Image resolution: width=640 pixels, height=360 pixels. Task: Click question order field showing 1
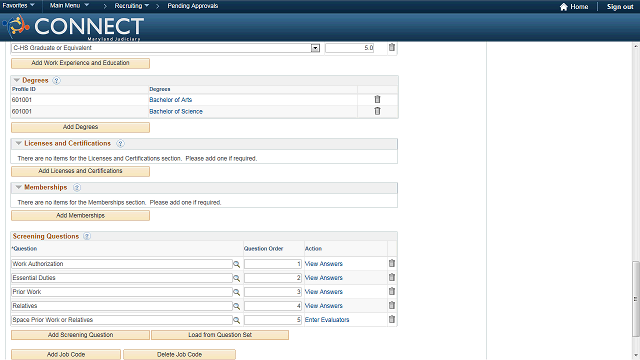[273, 264]
